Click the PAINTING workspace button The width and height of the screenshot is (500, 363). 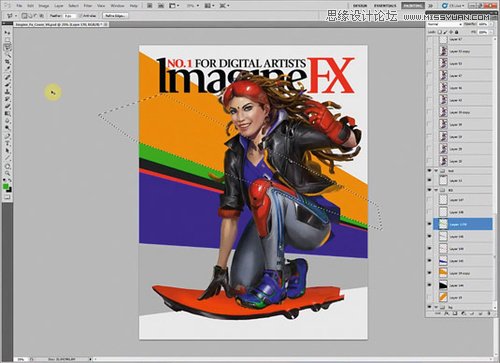pos(413,6)
